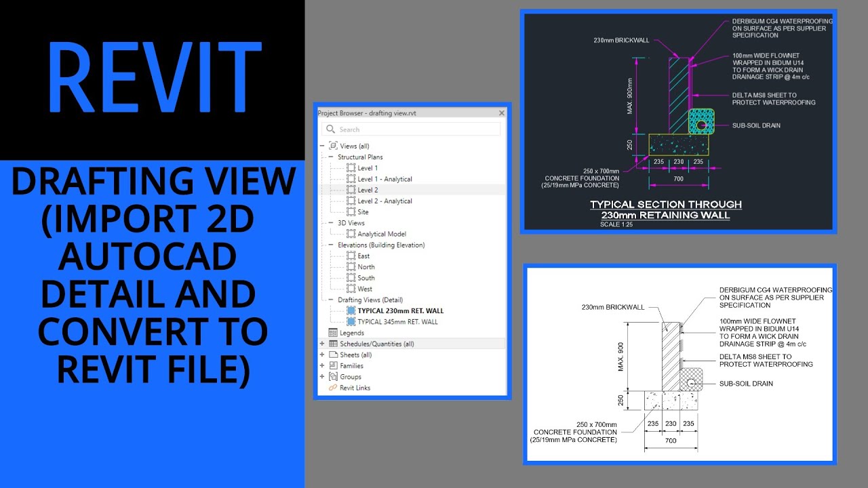
Task: Select the West elevation icon
Action: tap(351, 289)
